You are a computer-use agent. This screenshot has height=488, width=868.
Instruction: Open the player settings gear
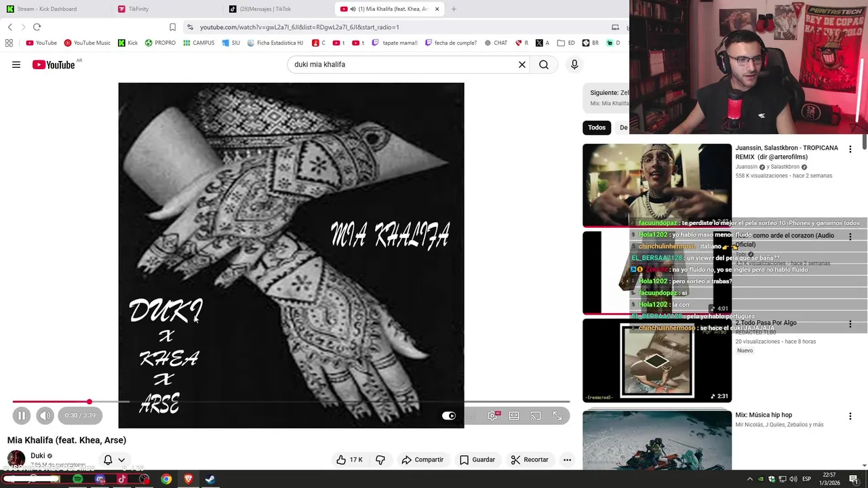pos(492,415)
